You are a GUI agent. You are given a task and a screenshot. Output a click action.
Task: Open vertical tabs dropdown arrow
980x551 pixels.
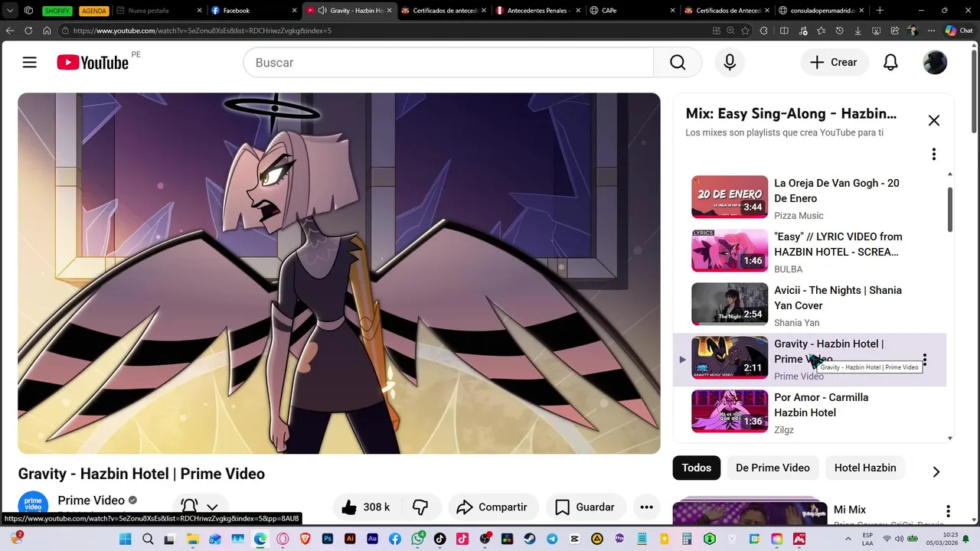10,11
